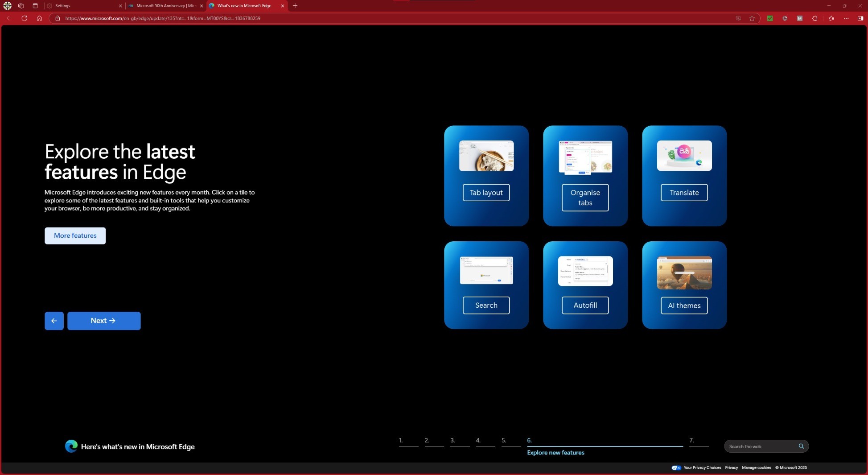Open the Manage cookies link
This screenshot has height=475, width=868.
coord(756,467)
